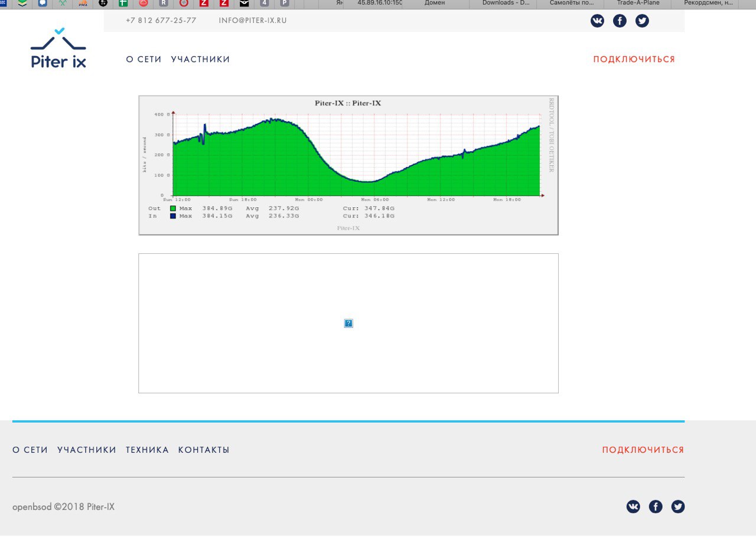Open ТЕХНИКА in the footer menu
The image size is (756, 552).
click(x=147, y=450)
